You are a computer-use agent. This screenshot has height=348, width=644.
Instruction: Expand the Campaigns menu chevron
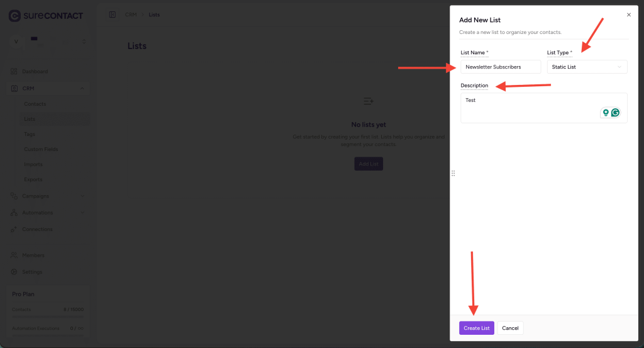click(x=83, y=196)
